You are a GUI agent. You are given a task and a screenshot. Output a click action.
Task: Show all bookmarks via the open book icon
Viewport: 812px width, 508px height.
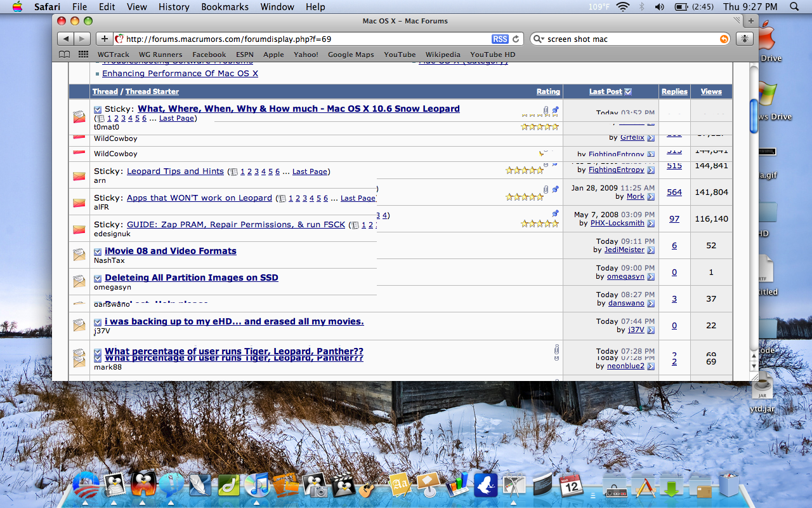[64, 55]
